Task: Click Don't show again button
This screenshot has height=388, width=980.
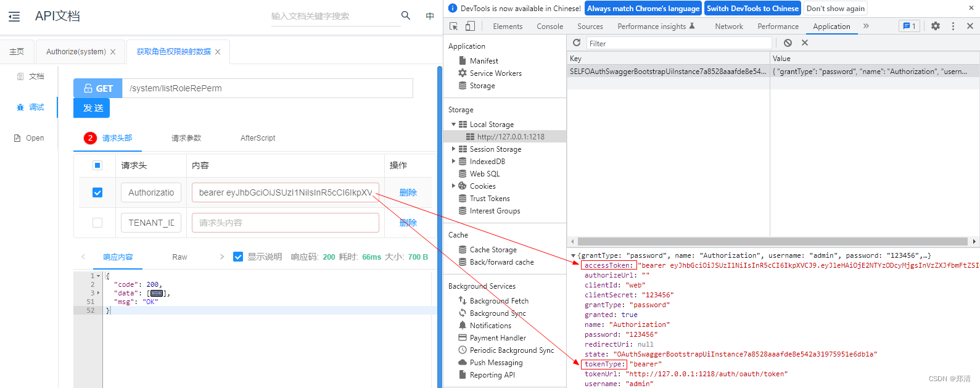Action: click(x=836, y=8)
